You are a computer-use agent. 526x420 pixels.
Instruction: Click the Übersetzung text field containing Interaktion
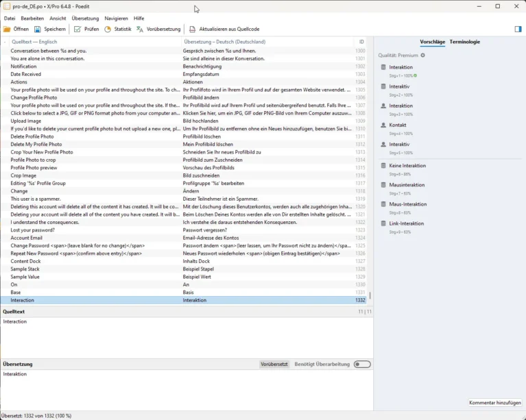(187, 390)
